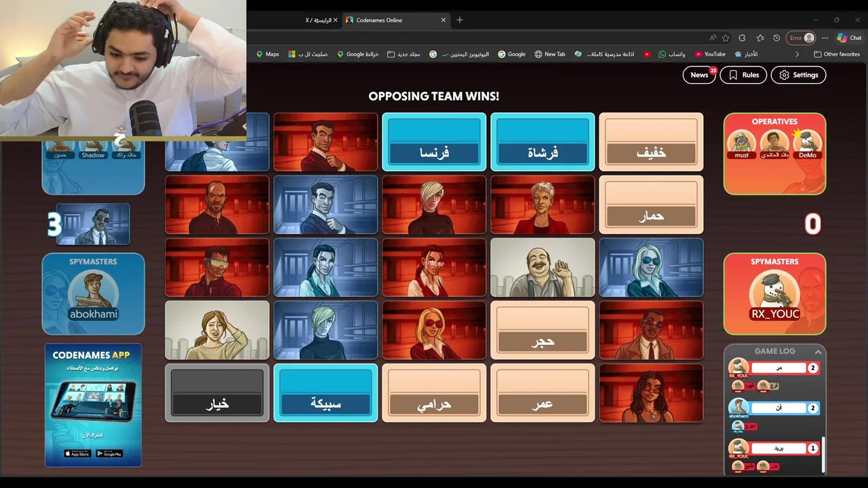Select the خفيف word card
The image size is (868, 488).
coord(651,142)
